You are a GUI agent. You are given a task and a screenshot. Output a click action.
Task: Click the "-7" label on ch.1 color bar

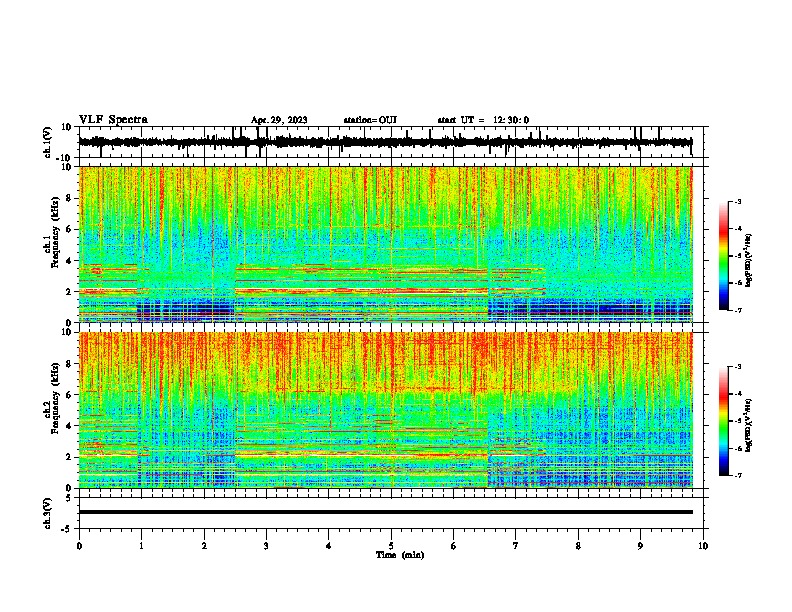[738, 310]
